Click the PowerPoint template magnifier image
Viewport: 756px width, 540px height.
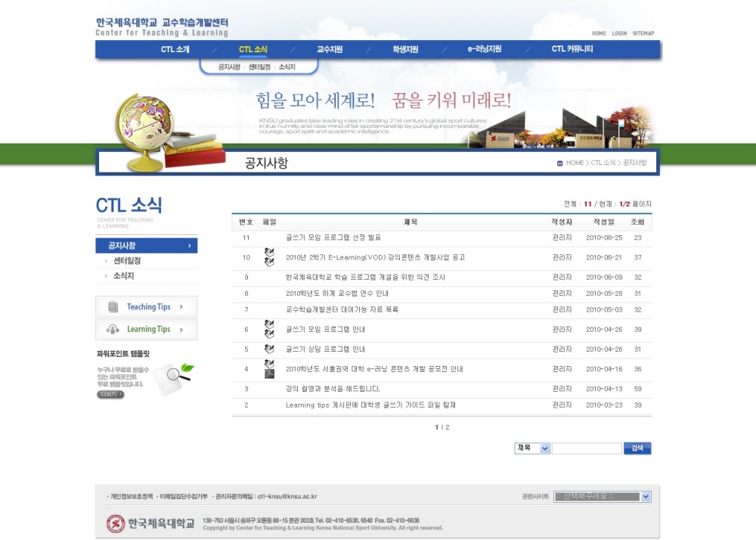click(174, 377)
